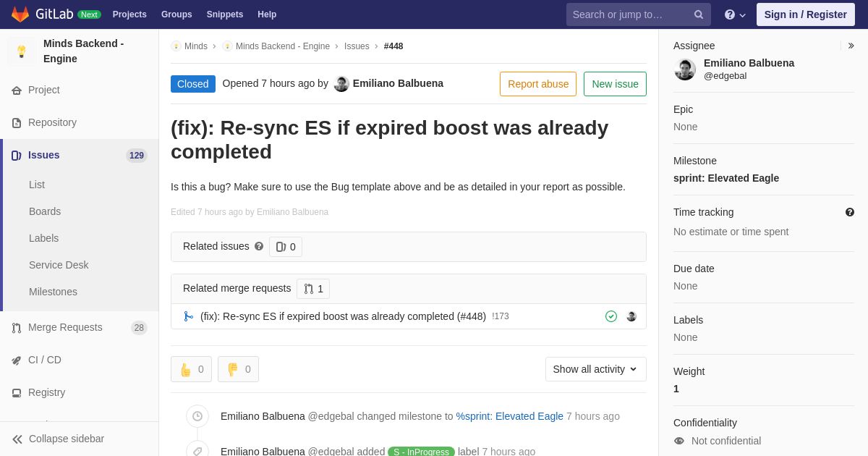Click the clock icon on milestone activity

(x=197, y=416)
